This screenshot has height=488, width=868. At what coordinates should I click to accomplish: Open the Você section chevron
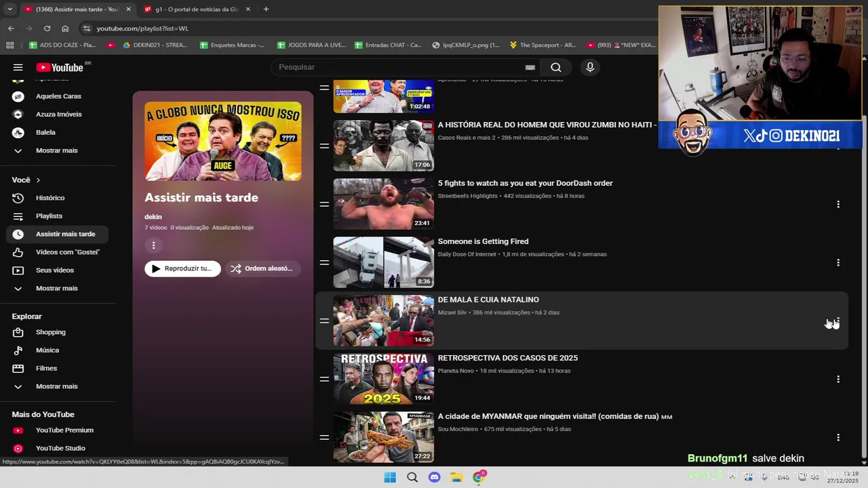click(x=38, y=180)
